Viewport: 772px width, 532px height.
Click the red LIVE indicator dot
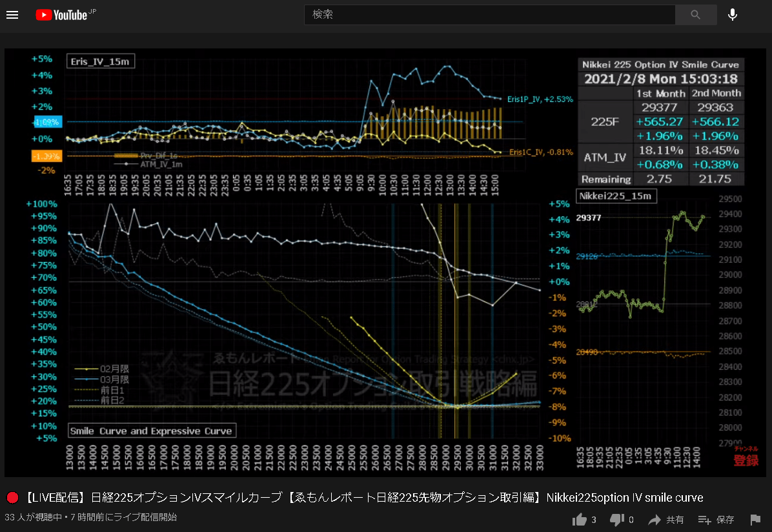[x=13, y=498]
